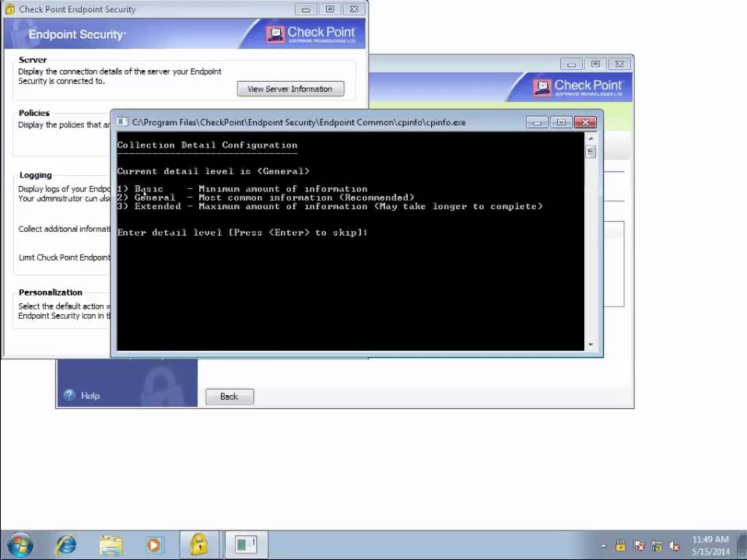Click the Show desktop strip
This screenshot has width=747, height=560.
tap(742, 544)
